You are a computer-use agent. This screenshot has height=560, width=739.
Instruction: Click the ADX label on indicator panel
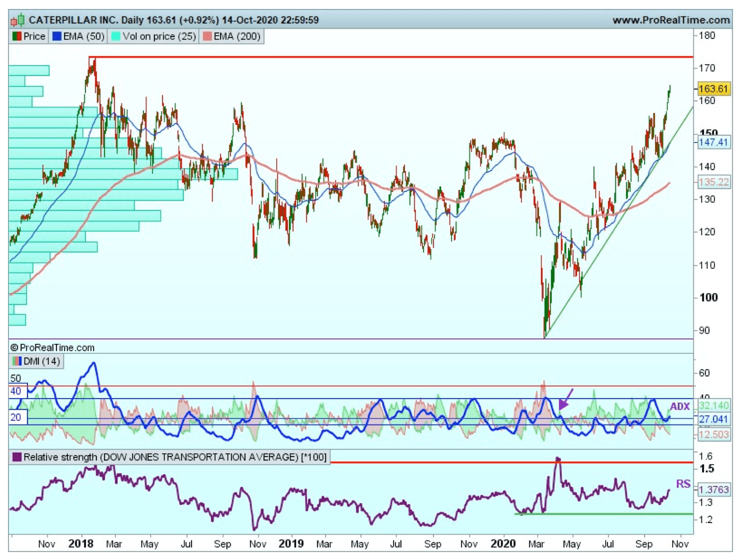680,406
